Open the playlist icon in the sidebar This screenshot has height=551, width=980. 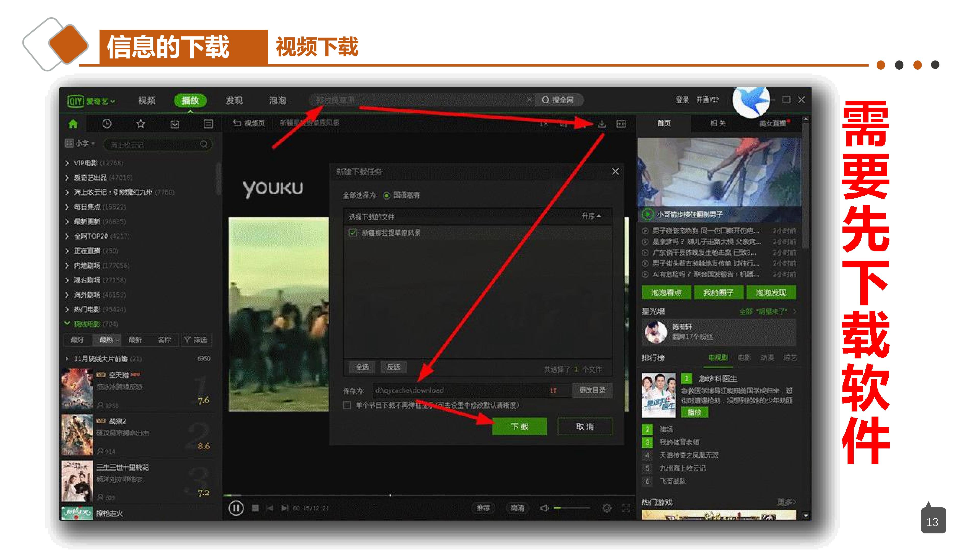pos(208,124)
